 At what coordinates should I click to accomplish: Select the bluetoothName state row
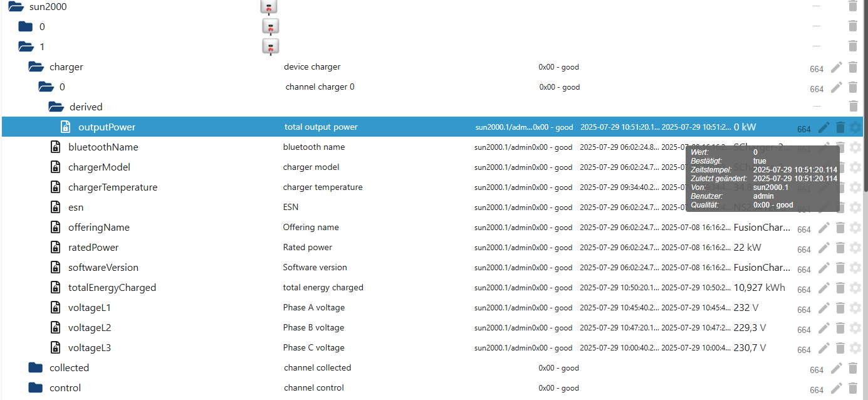434,147
